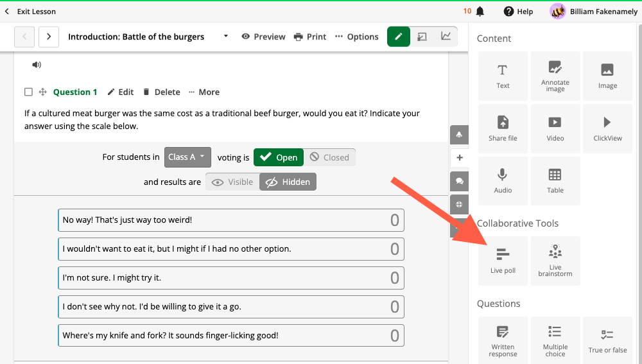The width and height of the screenshot is (642, 364).
Task: Click move handle for Question 1
Action: point(42,92)
